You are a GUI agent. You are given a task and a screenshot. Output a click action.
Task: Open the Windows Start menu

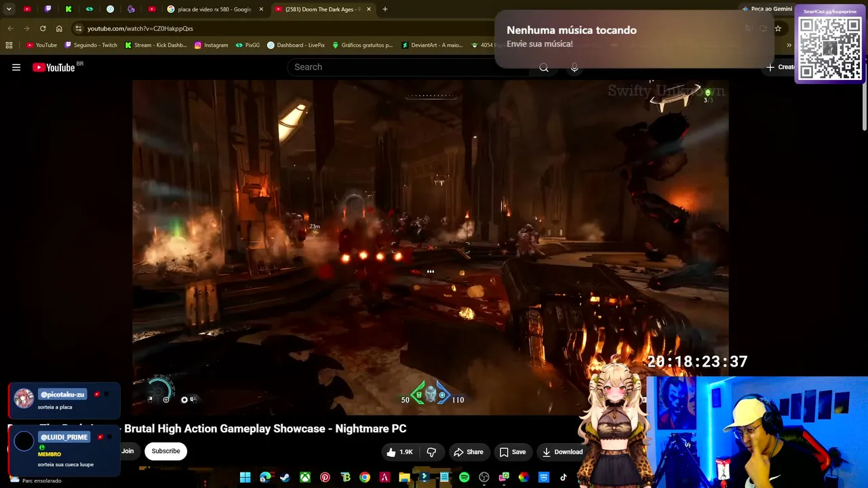coord(245,478)
